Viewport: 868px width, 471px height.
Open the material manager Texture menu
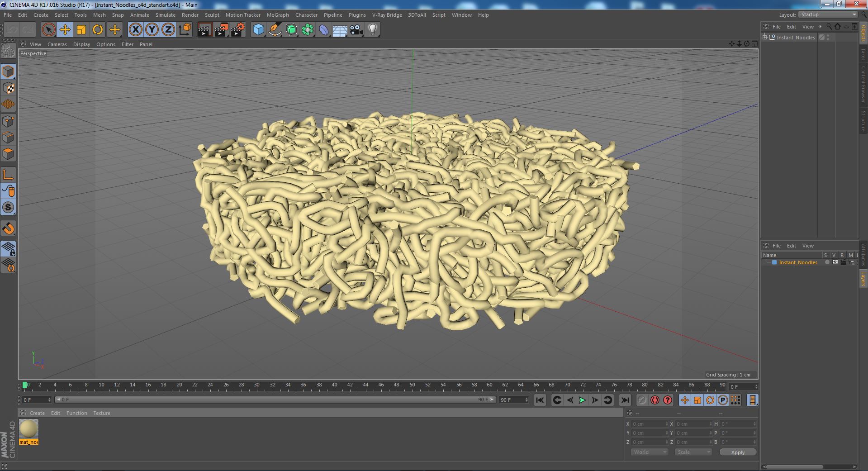[x=102, y=413]
